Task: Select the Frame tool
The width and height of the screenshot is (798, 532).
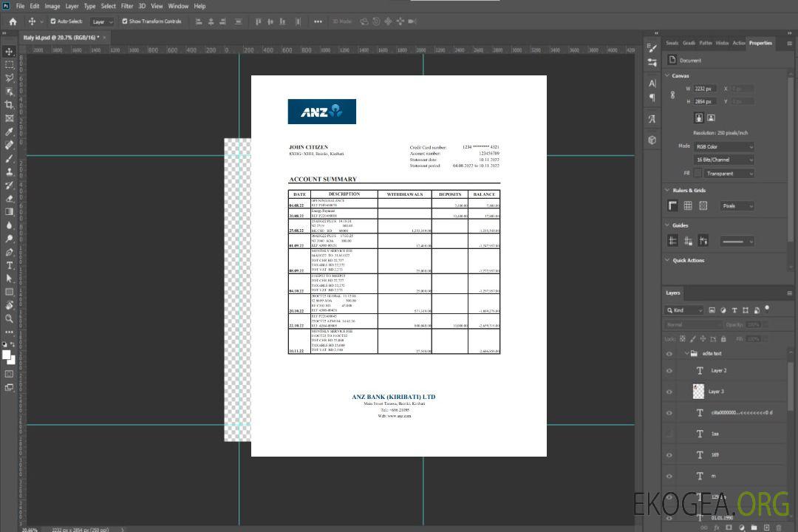Action: 9,118
